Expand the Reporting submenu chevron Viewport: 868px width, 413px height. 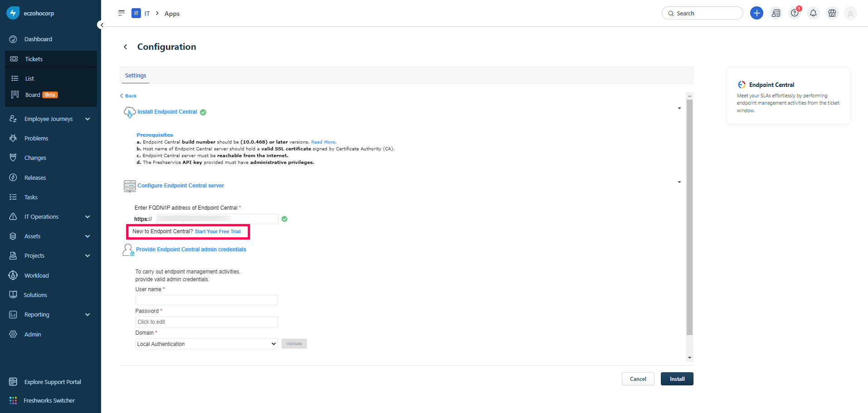pos(87,314)
